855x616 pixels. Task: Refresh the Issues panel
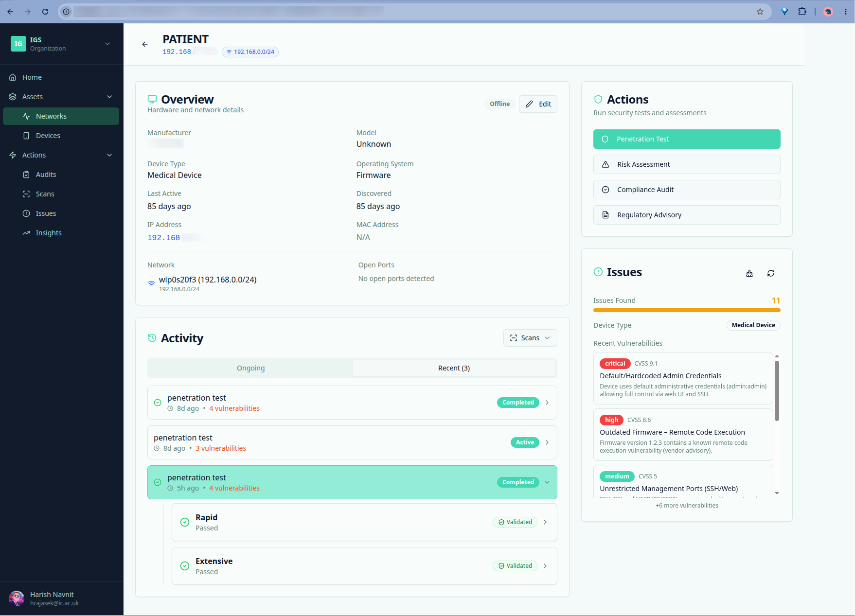[771, 273]
